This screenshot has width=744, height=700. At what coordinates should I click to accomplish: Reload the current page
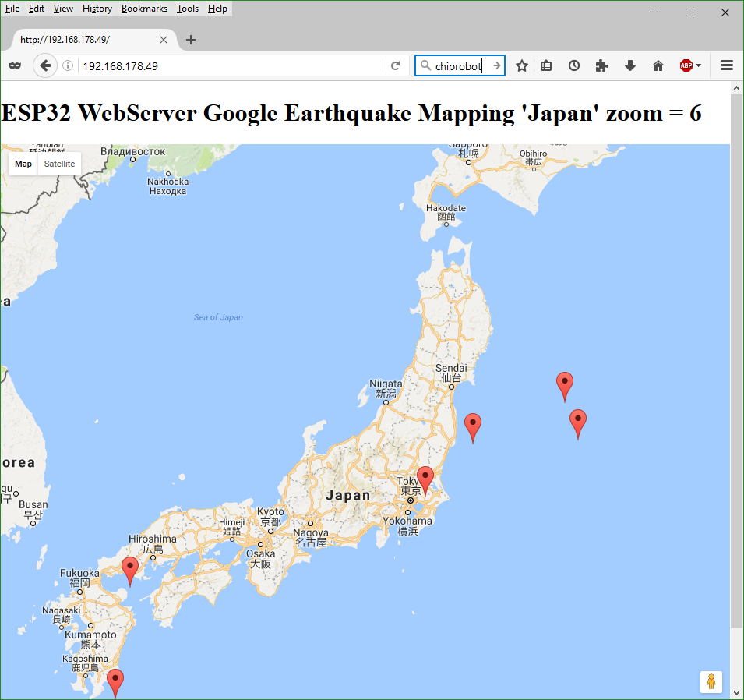pyautogui.click(x=395, y=65)
